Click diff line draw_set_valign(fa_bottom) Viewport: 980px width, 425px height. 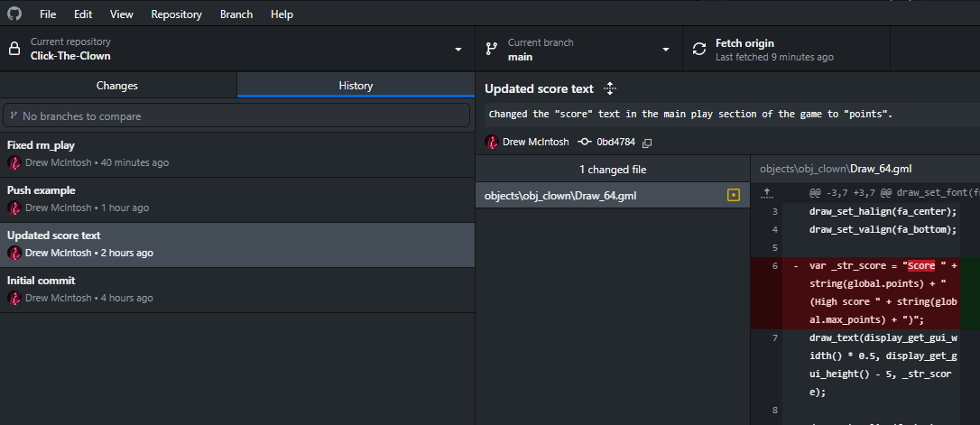tap(883, 229)
